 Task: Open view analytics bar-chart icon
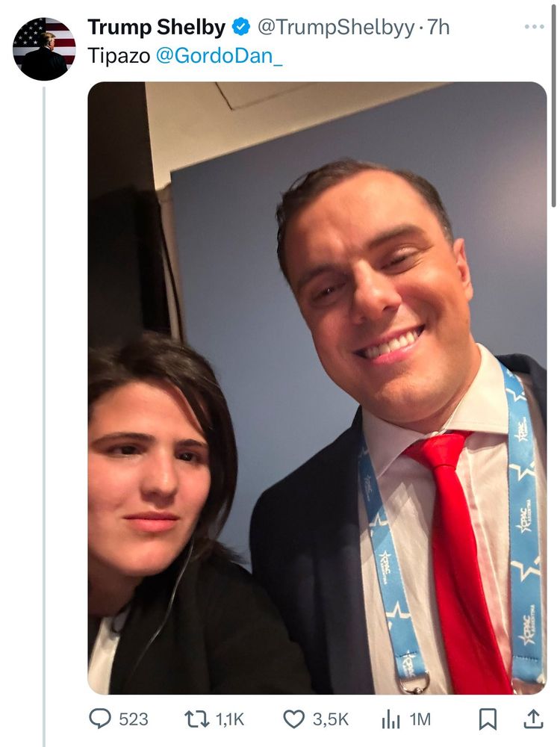391,719
